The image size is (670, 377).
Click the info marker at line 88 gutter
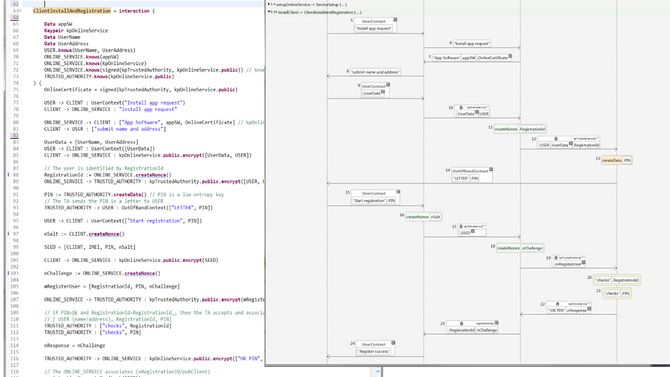[9, 175]
